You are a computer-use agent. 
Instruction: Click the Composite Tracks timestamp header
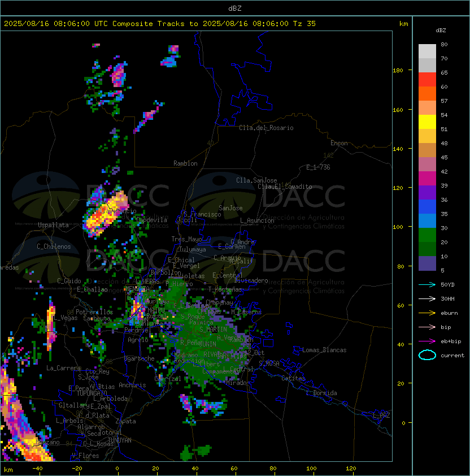160,24
